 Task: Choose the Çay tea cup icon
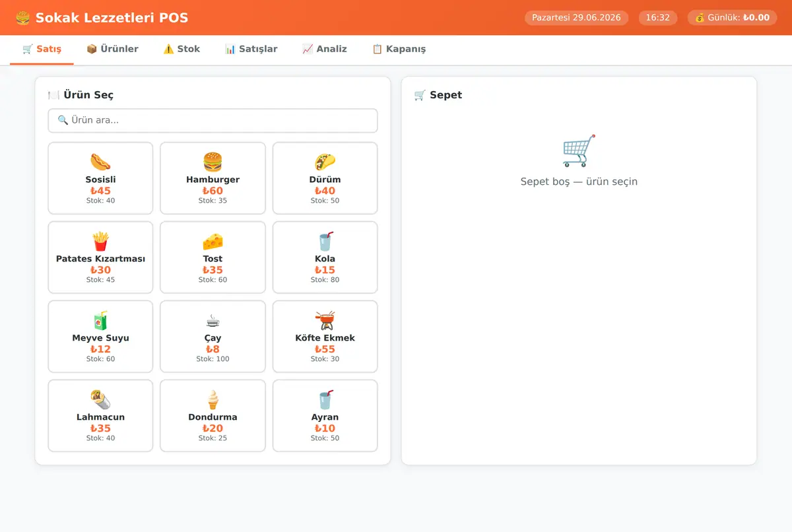point(213,320)
